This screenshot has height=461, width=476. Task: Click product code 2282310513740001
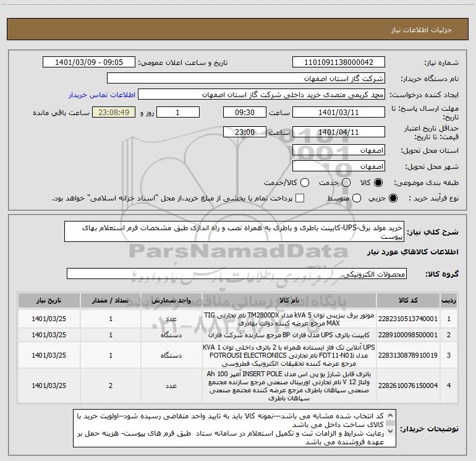coord(408,319)
